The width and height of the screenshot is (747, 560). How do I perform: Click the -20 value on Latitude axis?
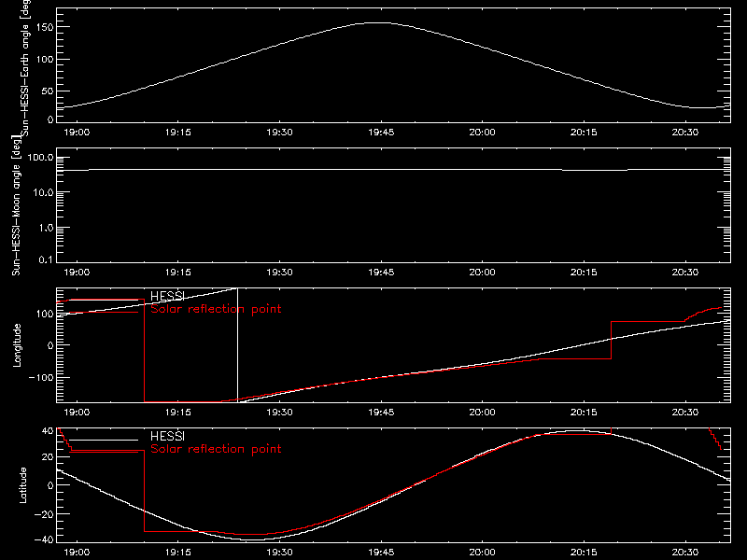44,514
